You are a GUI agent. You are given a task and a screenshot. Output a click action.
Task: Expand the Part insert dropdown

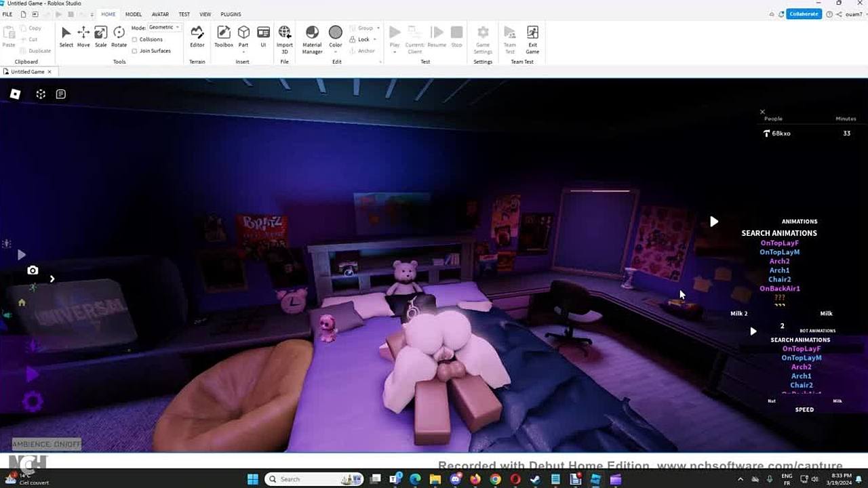coord(243,52)
